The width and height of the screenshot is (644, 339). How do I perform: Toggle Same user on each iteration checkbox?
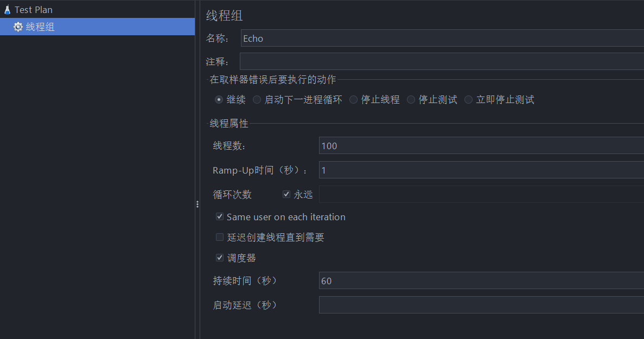click(x=220, y=216)
